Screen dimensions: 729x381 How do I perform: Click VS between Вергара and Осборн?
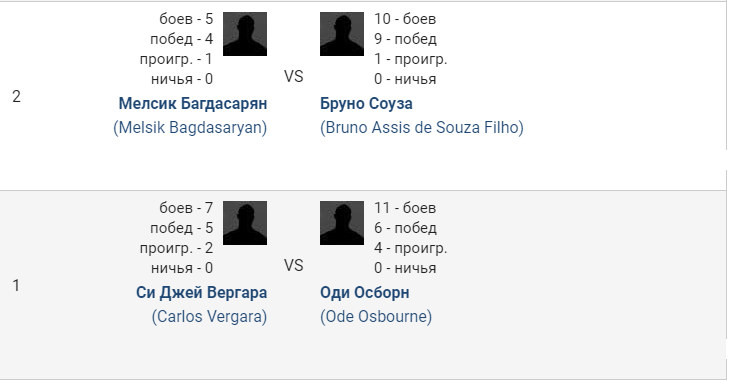pos(293,265)
